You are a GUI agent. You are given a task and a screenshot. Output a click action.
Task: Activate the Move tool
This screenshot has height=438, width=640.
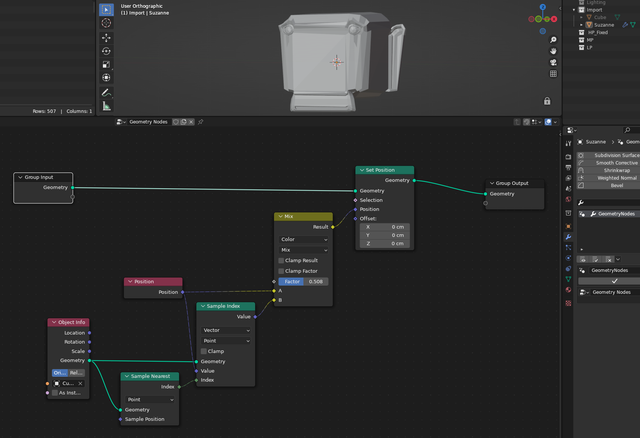[x=106, y=38]
